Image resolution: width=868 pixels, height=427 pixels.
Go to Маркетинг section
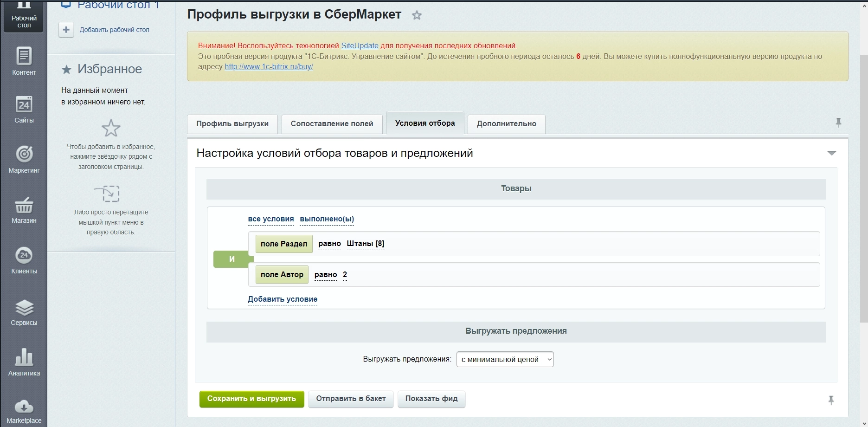pos(24,159)
